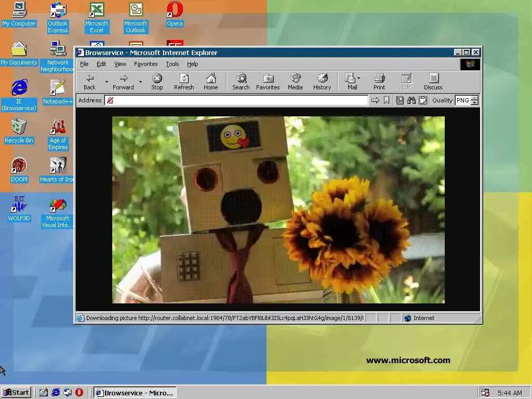Select the My Computer desktop icon
This screenshot has height=399, width=532.
(x=19, y=14)
